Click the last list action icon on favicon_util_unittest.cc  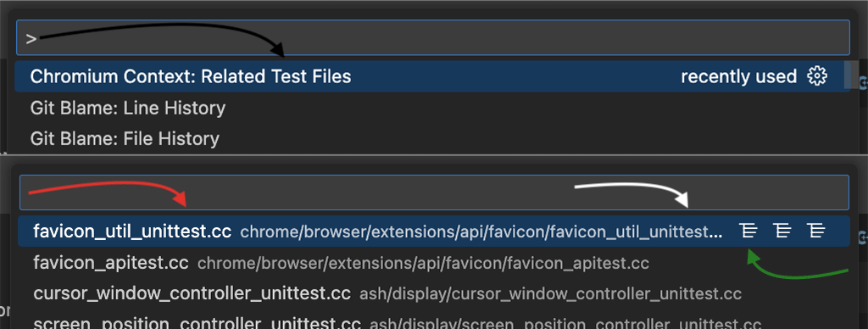(816, 231)
